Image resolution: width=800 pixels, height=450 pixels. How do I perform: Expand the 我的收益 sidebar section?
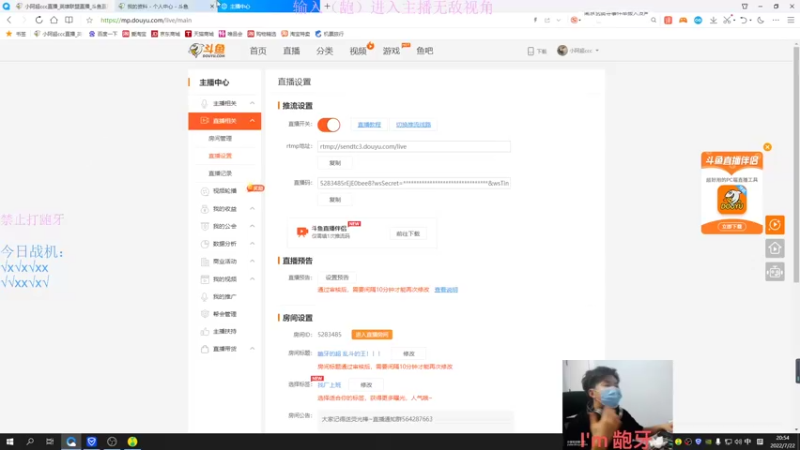click(252, 209)
